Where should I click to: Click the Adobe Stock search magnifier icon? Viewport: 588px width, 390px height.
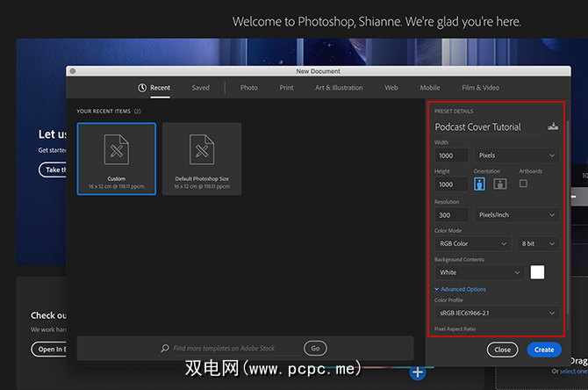click(x=165, y=349)
